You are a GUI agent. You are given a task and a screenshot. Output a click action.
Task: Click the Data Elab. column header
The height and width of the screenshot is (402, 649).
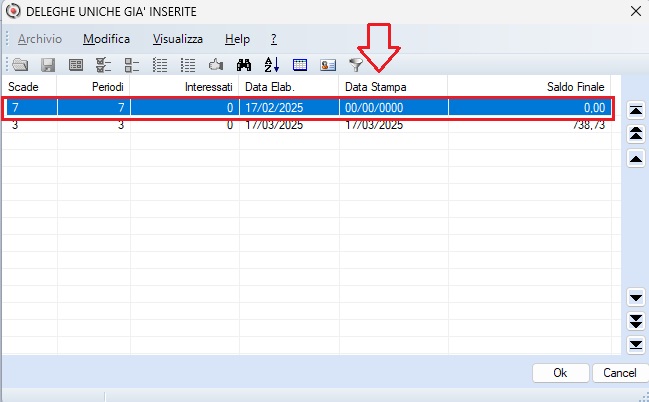(289, 87)
